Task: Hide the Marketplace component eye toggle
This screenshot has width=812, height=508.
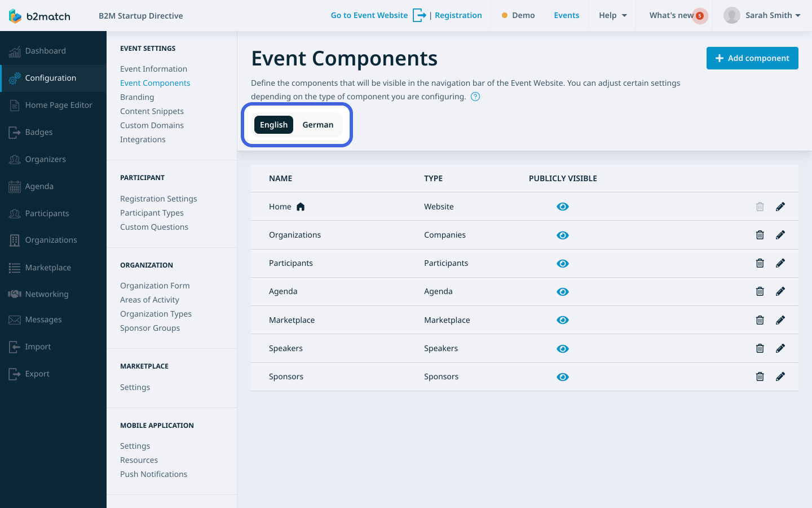Action: pyautogui.click(x=562, y=320)
